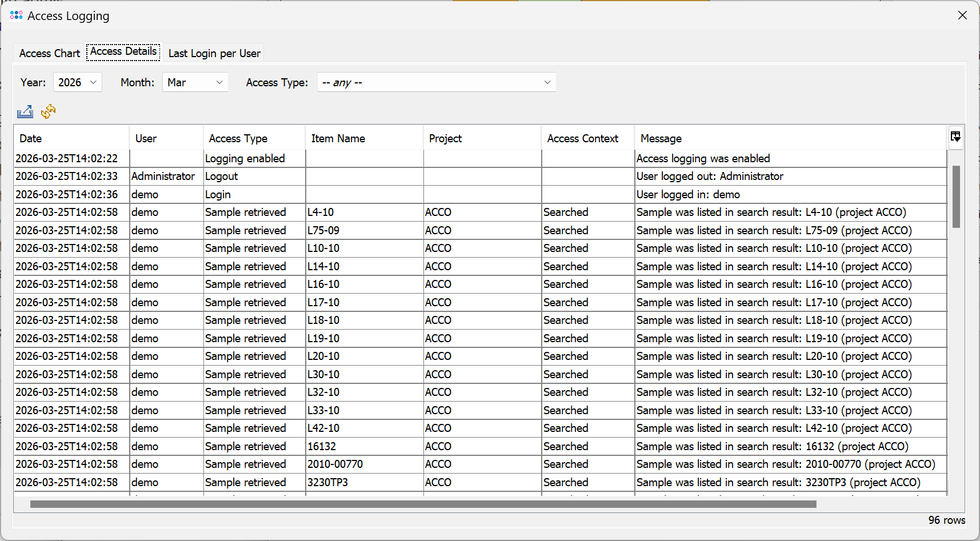Click the horizontal scrollbar at table bottom
This screenshot has height=541, width=980.
coord(423,504)
